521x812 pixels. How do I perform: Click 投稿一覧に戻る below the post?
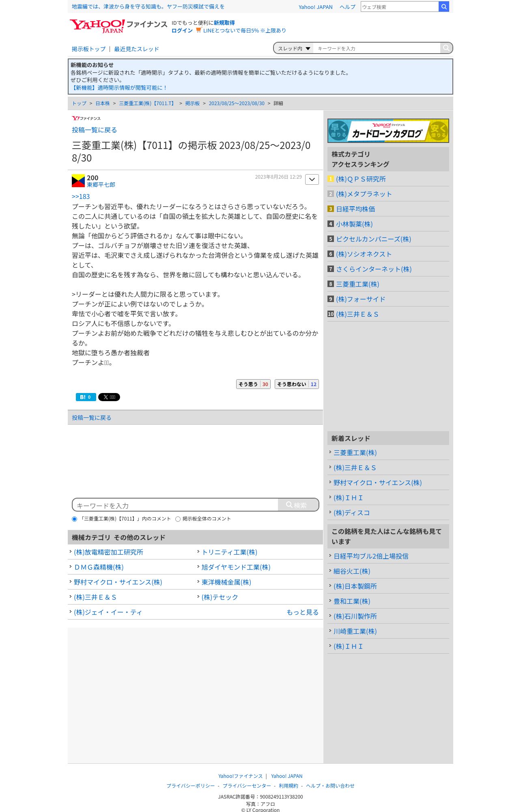tap(91, 418)
